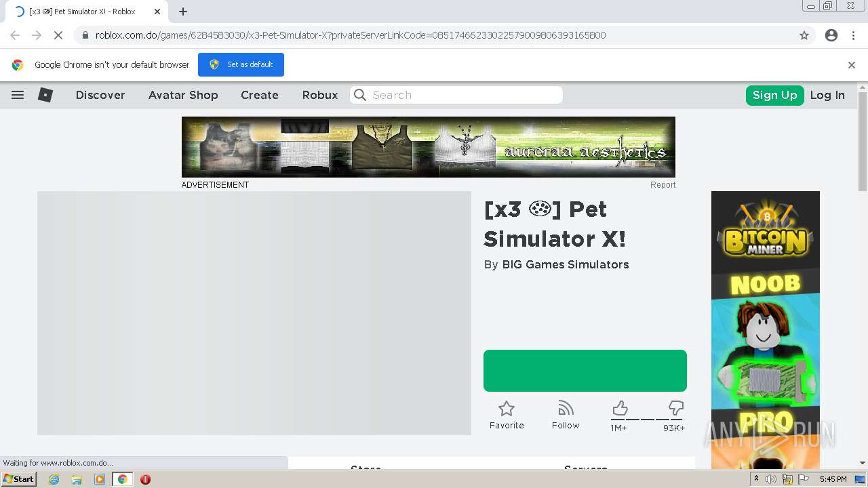Click the green Play button
The image size is (868, 488).
click(585, 371)
